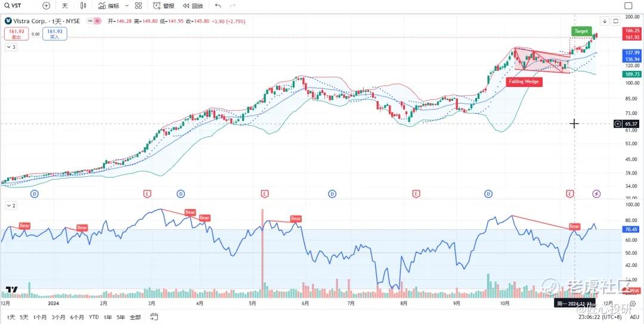Viewport: 644px width, 324px height.
Task: Click dividend D marker before 4月
Action: click(180, 194)
